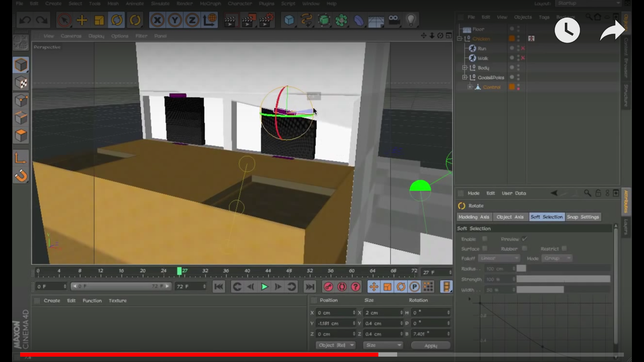This screenshot has height=362, width=644.
Task: Switch to Object Axis tab
Action: [x=510, y=217]
